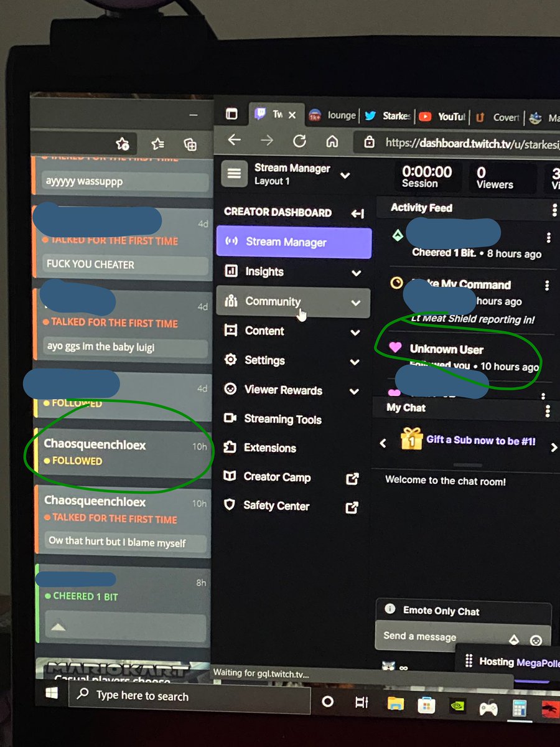The width and height of the screenshot is (560, 747).
Task: Click Gift a Sub now link
Action: (x=480, y=441)
